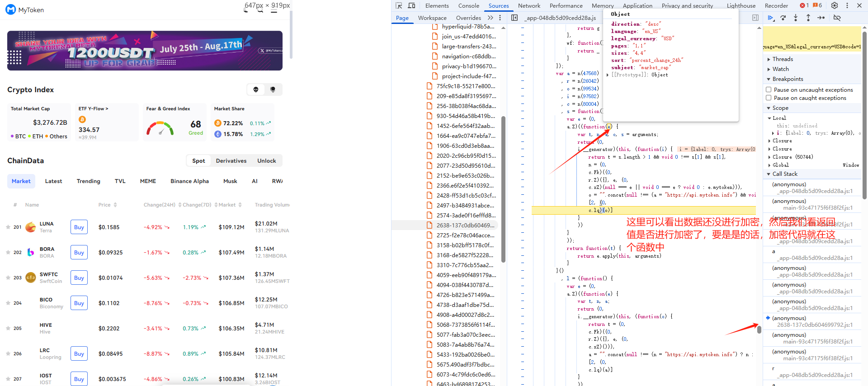Select the Trending market tab
This screenshot has height=386, width=868.
coord(89,181)
